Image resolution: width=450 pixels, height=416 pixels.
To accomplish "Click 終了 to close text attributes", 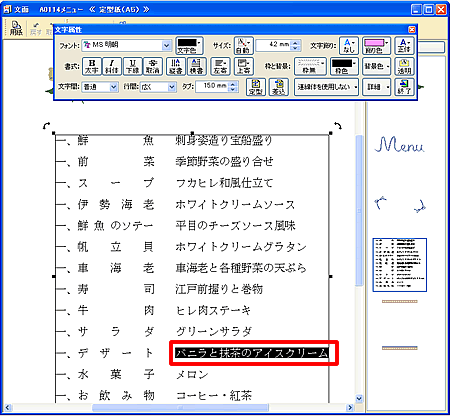I will tap(404, 87).
